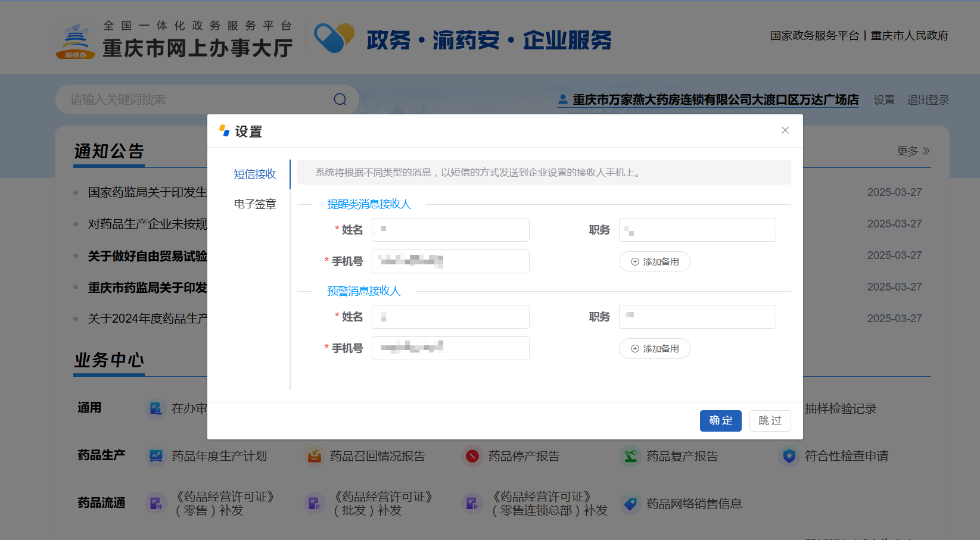Open the 设置 link in the header

click(x=884, y=100)
